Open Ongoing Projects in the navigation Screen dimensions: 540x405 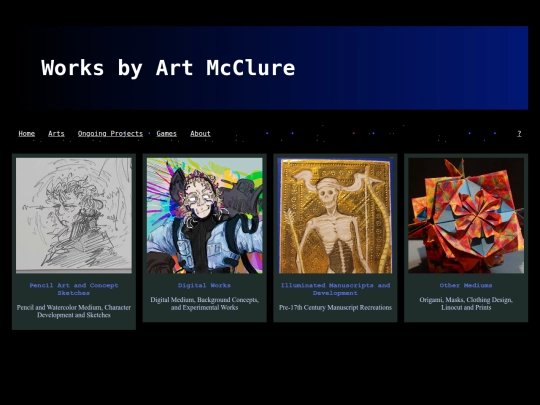(x=110, y=133)
